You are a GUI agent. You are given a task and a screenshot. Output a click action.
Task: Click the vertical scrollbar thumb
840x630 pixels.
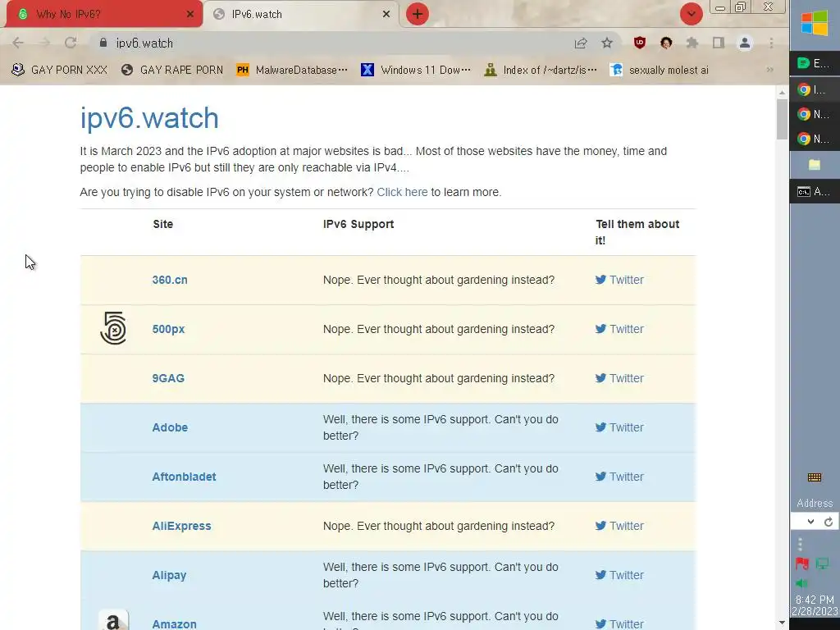782,119
